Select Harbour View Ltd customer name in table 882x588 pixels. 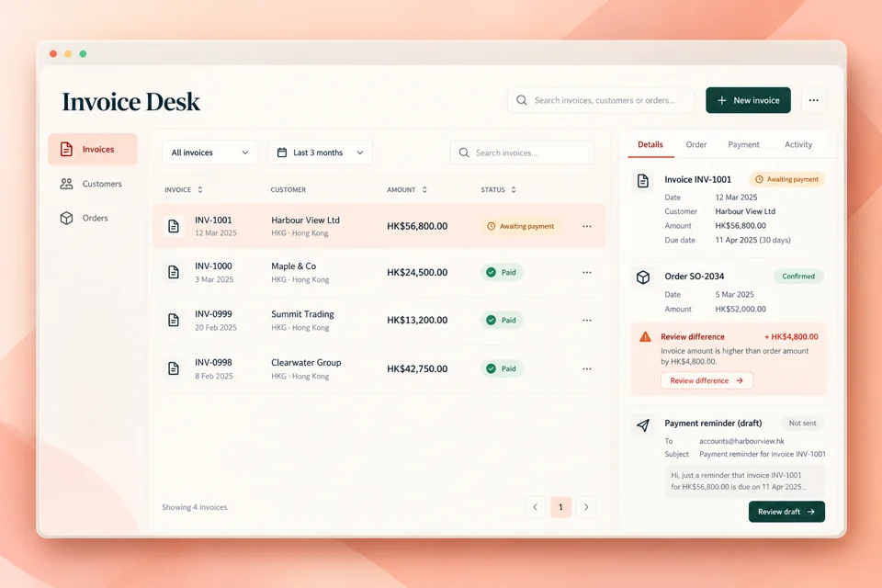pyautogui.click(x=305, y=220)
